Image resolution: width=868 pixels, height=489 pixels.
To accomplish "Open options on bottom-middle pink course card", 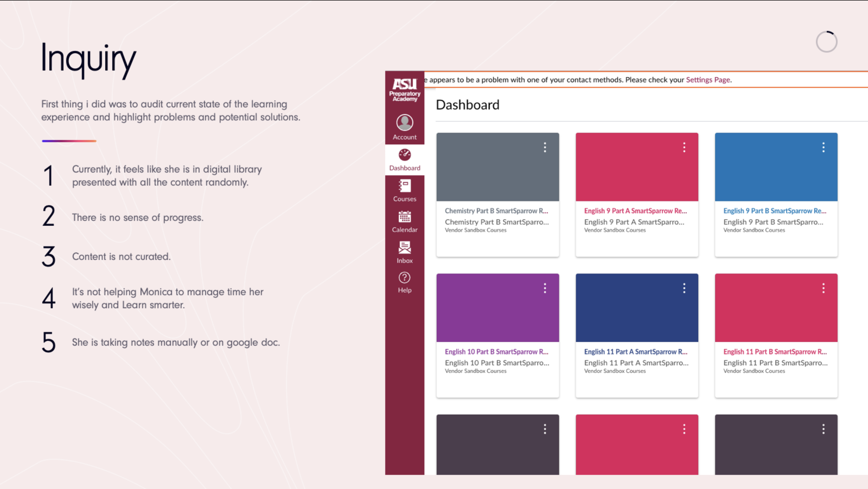I will 684,429.
